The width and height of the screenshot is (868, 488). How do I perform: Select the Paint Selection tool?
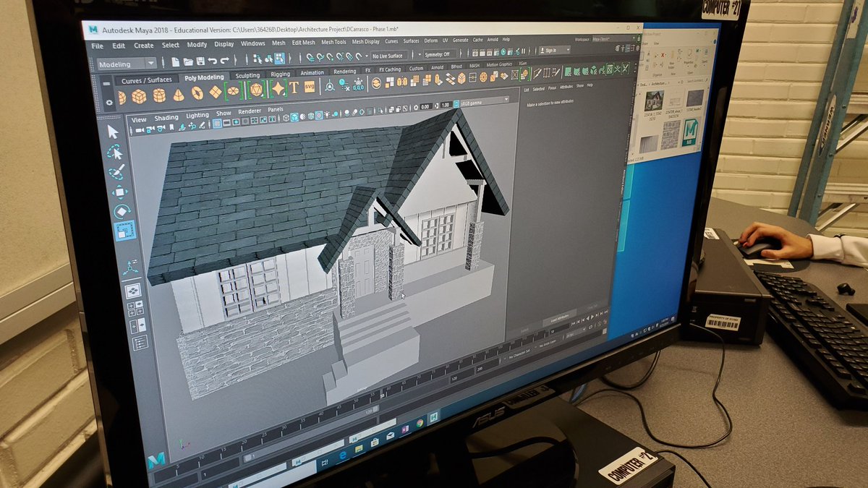point(115,171)
